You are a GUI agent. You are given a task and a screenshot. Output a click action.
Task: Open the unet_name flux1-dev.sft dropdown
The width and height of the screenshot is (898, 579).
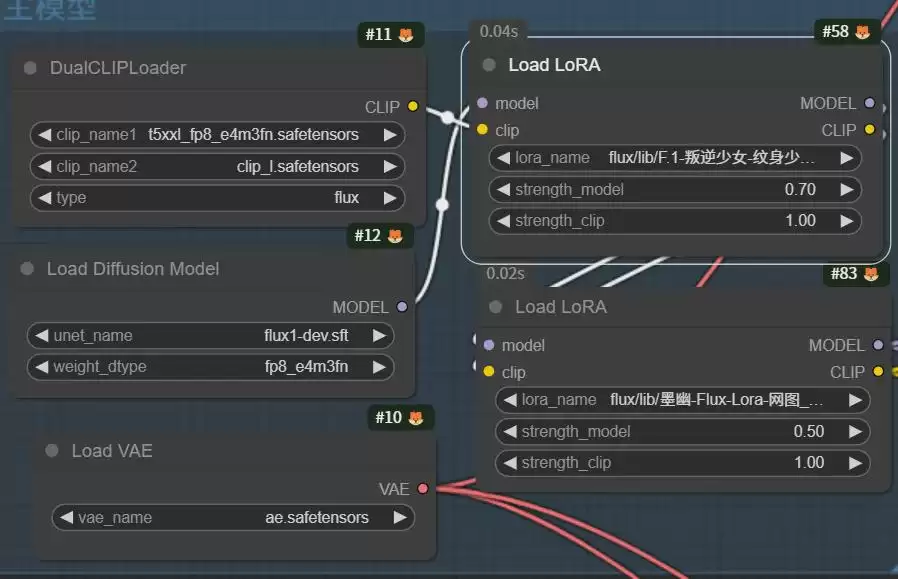[x=210, y=336]
